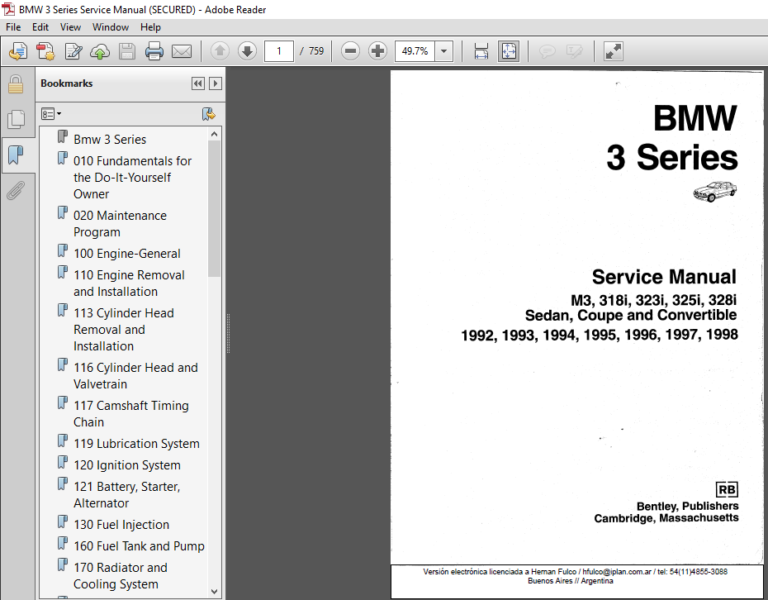Image resolution: width=768 pixels, height=600 pixels.
Task: Open the edit/sign document icon
Action: [73, 51]
